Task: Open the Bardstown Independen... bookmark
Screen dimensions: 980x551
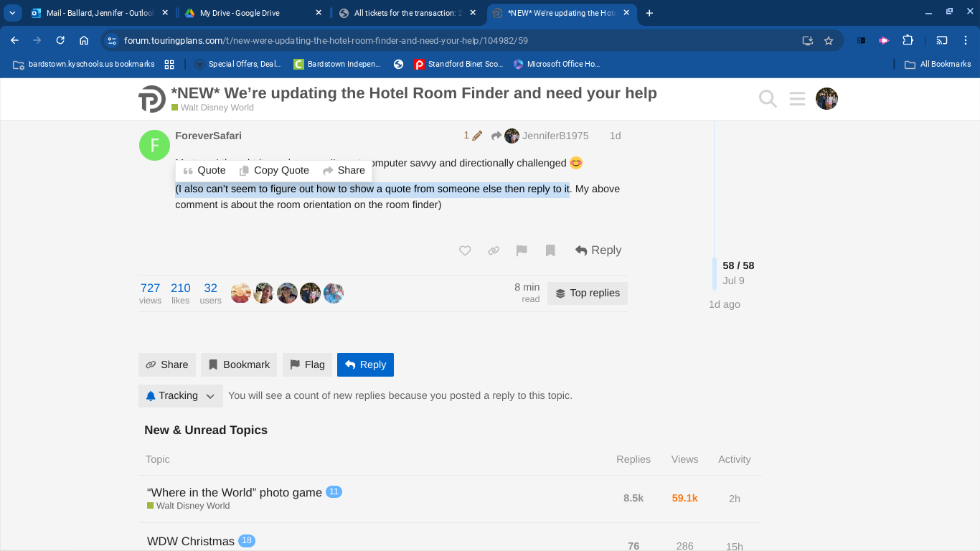Action: 337,64
